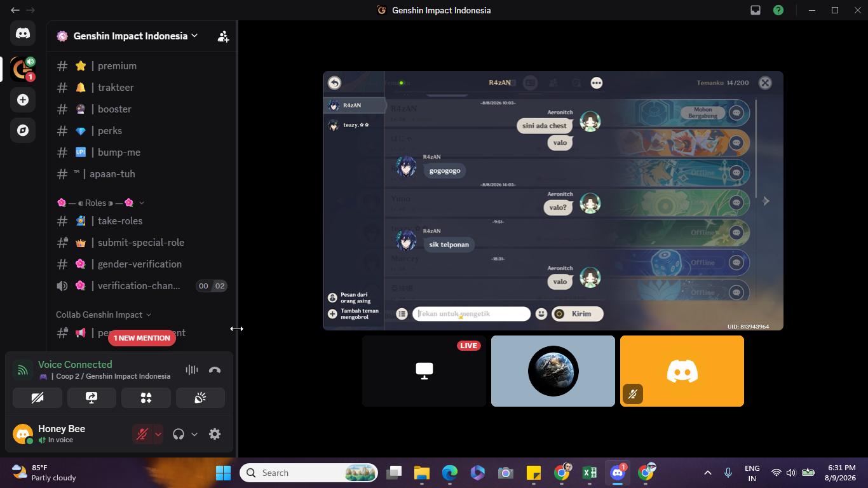Open microphone input options arrow

158,434
